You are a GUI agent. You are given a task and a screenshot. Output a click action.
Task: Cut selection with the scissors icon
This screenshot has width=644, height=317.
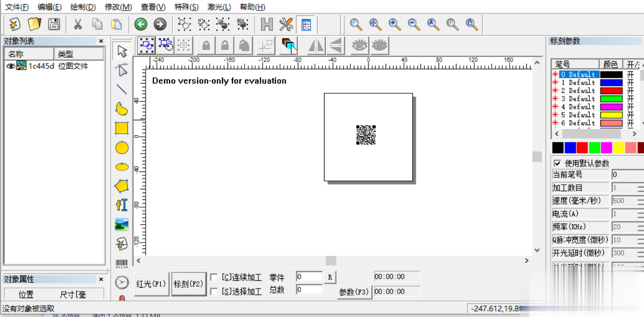[x=78, y=24]
